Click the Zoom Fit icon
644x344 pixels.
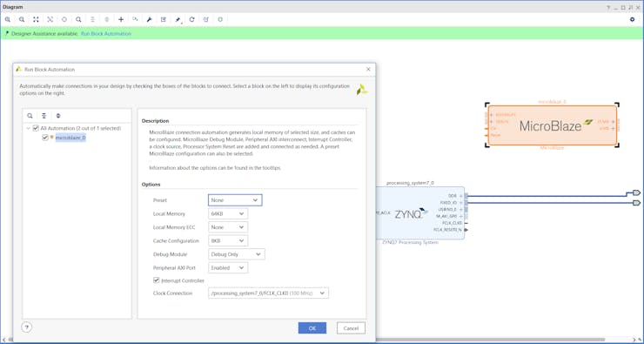[37, 19]
